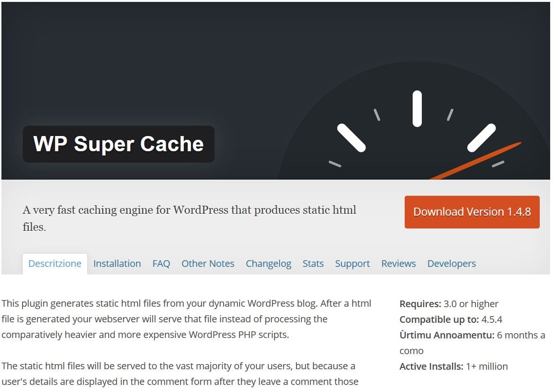View the Reviews tab
This screenshot has width=553, height=392.
pyautogui.click(x=398, y=263)
